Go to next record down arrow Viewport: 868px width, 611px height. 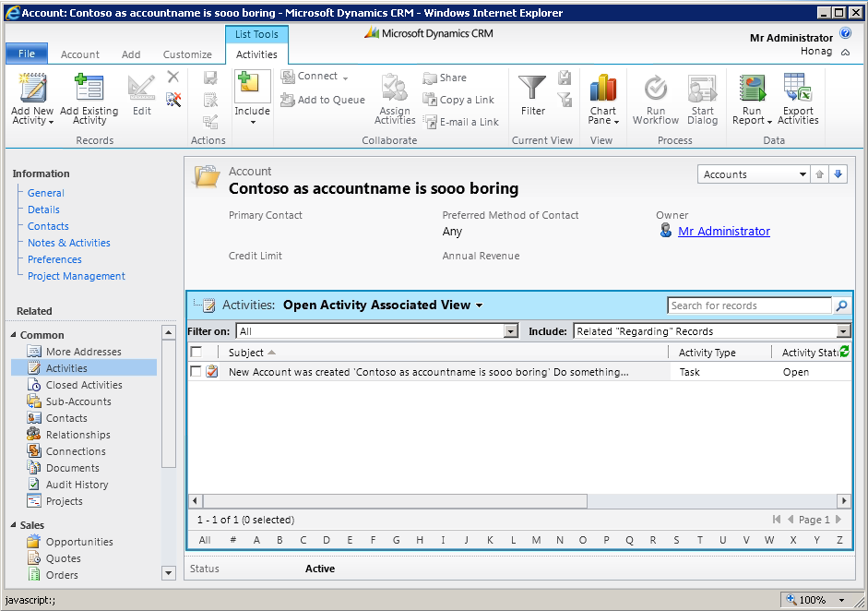pyautogui.click(x=838, y=174)
